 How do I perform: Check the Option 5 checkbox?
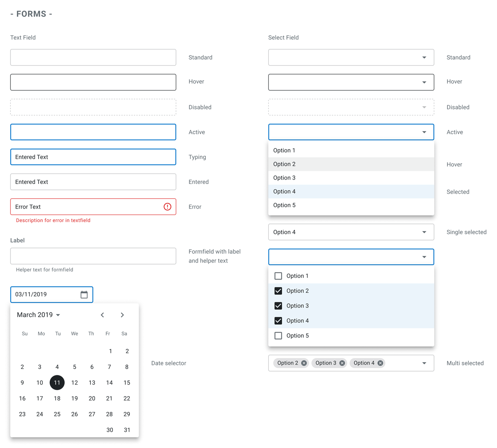278,336
